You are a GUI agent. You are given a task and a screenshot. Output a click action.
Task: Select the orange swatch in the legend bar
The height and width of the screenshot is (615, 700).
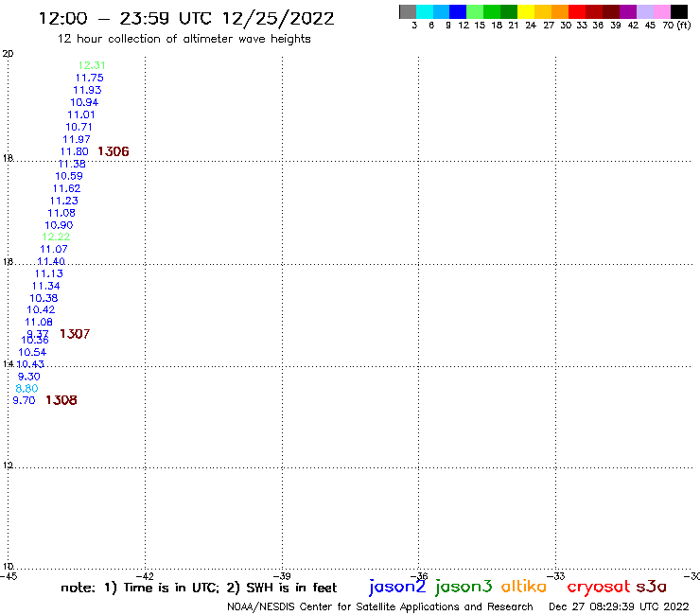pyautogui.click(x=560, y=11)
